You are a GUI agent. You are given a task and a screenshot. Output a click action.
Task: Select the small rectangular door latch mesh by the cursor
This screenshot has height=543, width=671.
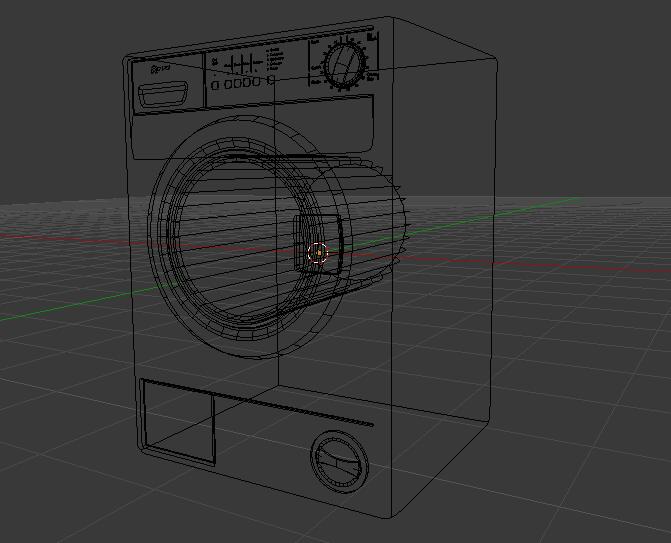[318, 244]
